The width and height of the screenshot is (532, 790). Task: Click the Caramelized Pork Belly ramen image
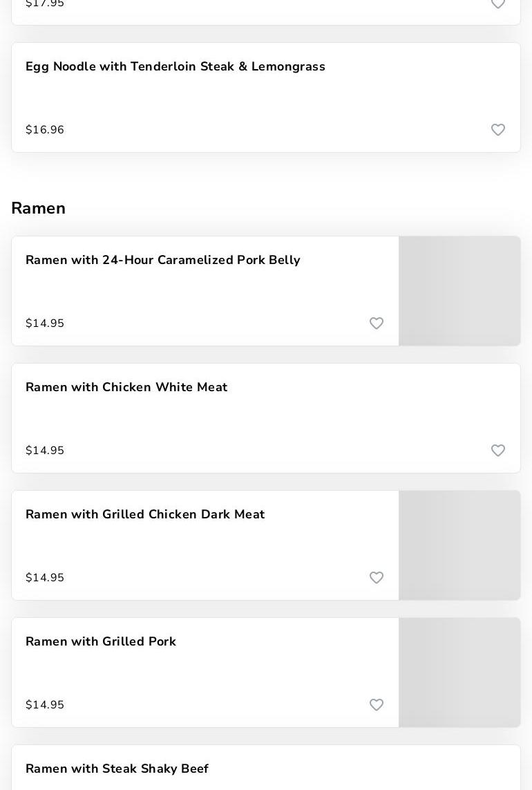coord(459,291)
